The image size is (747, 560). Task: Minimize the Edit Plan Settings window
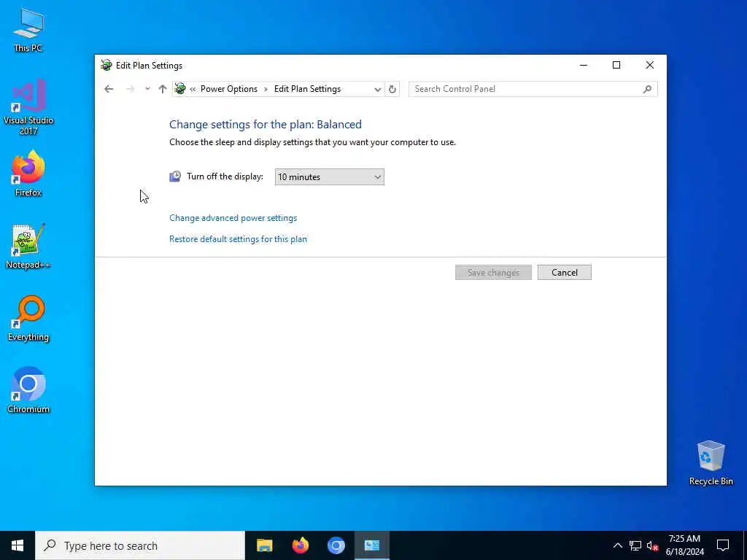click(x=583, y=65)
